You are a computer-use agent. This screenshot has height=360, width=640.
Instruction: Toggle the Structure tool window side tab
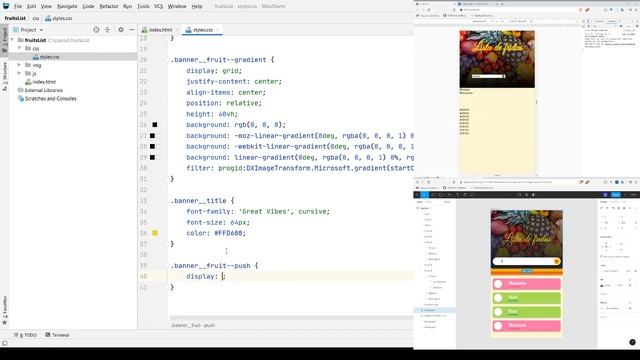coord(4,76)
